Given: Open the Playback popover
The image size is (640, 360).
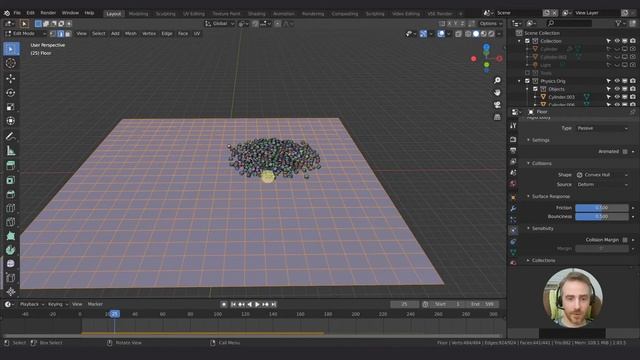Looking at the screenshot, I should pos(31,304).
